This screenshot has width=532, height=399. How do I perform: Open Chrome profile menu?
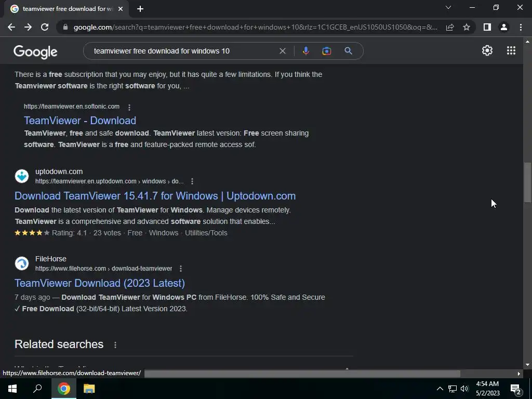click(x=504, y=27)
